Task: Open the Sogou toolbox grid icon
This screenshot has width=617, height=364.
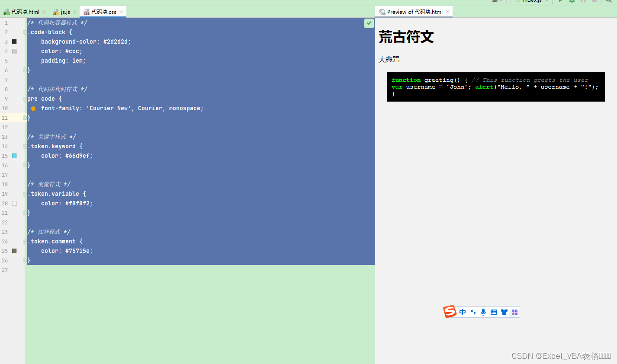Action: [514, 312]
